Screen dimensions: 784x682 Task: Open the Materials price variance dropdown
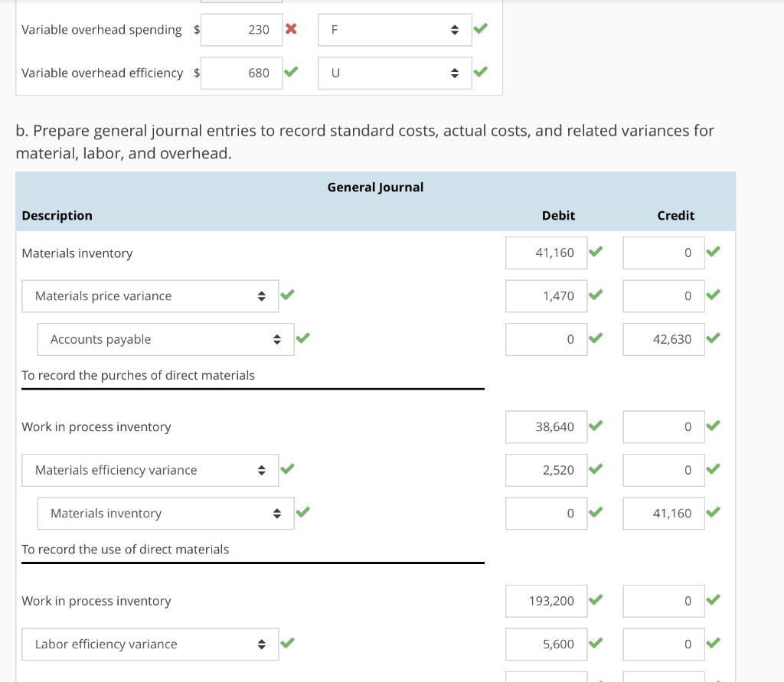[x=149, y=295]
